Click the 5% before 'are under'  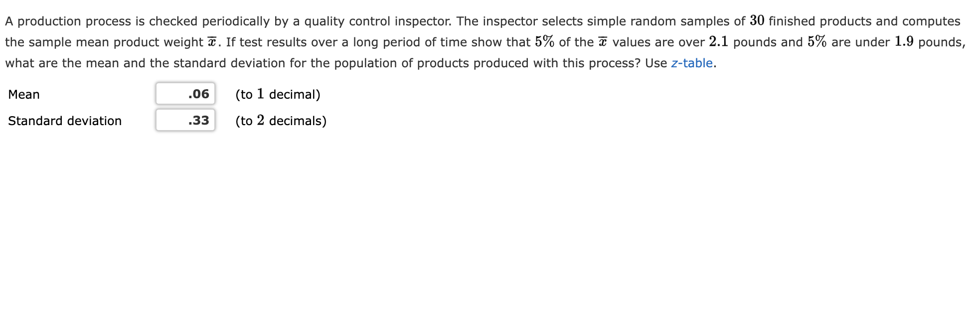(x=817, y=42)
